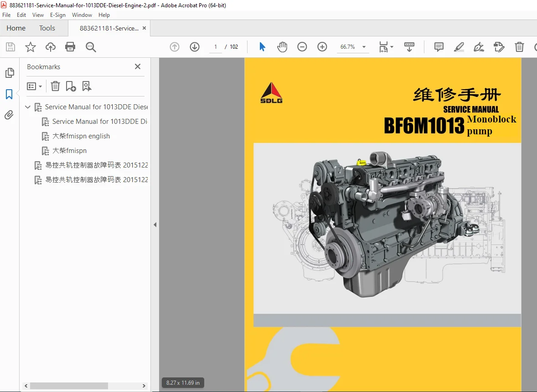This screenshot has height=392, width=537.
Task: Click the BF6M1013 title text on the cover
Action: pos(424,126)
